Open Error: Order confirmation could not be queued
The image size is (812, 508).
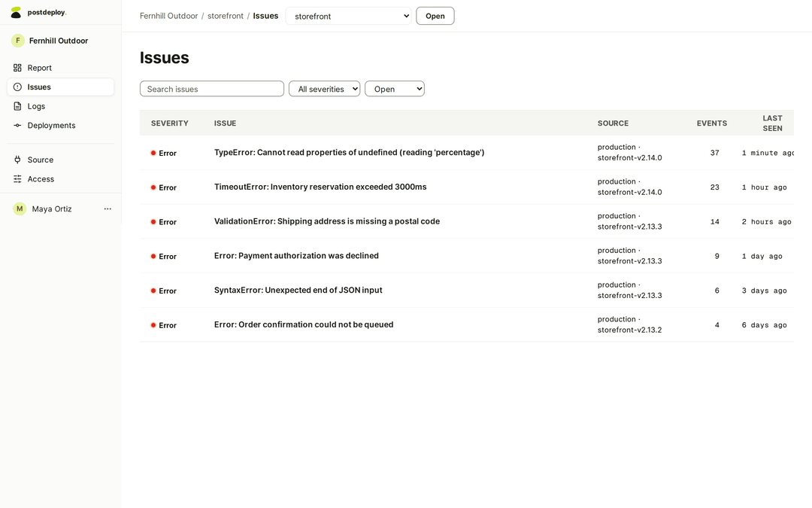pyautogui.click(x=304, y=324)
